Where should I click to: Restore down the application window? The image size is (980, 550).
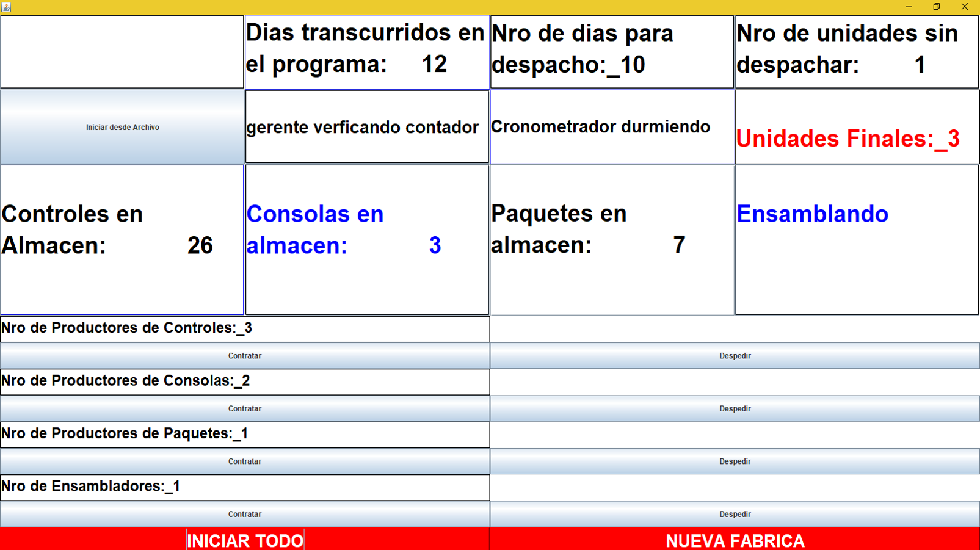click(x=937, y=7)
